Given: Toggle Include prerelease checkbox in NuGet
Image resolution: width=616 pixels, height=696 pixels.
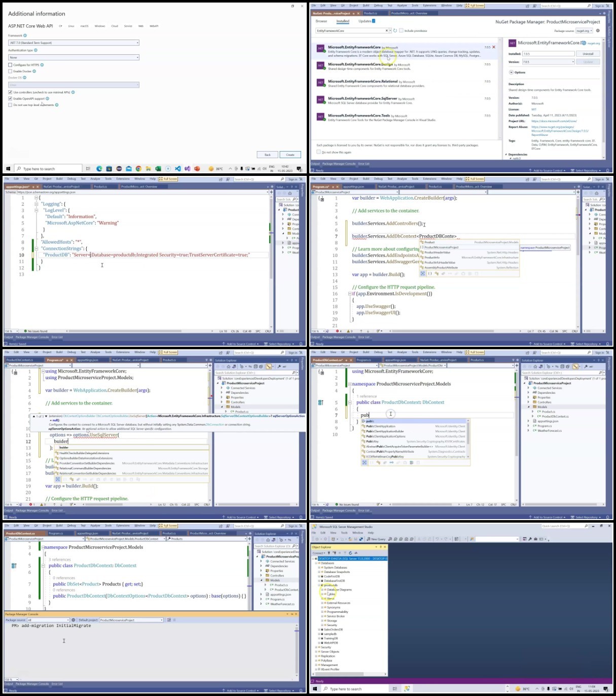Looking at the screenshot, I should (401, 30).
